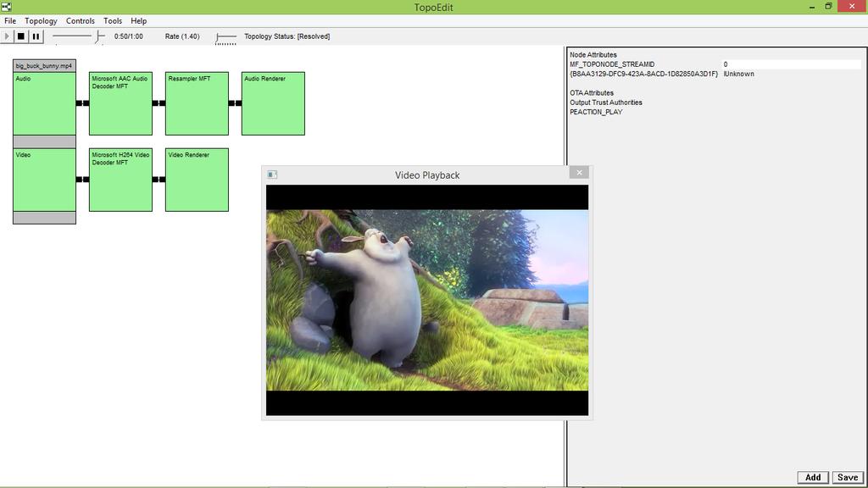
Task: Click the TopoEdit application icon in title bar
Action: (6, 7)
